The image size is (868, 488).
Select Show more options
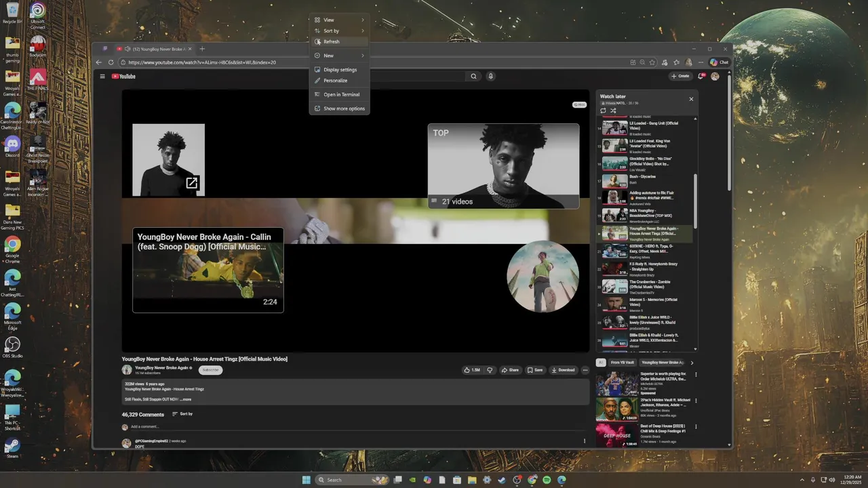339,108
